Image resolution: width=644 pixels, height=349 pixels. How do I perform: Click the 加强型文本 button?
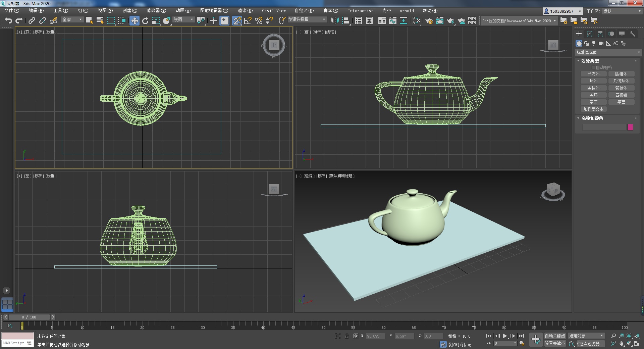593,109
